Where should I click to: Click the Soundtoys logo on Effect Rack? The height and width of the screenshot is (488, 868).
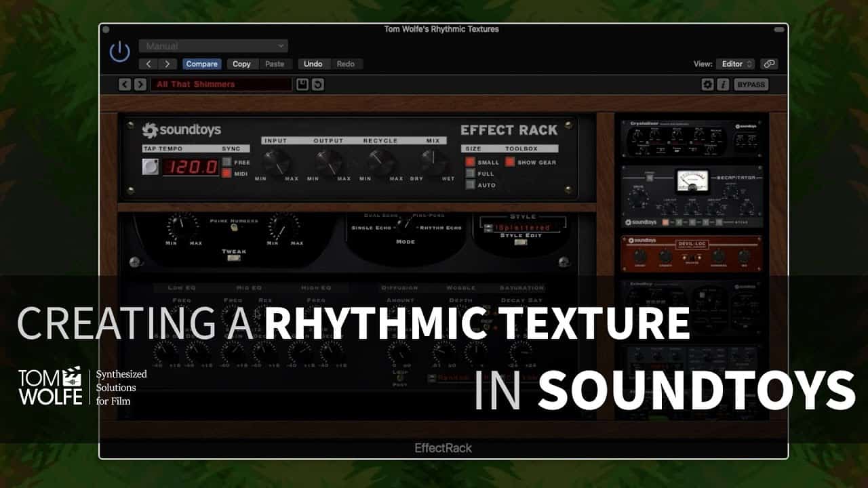181,130
